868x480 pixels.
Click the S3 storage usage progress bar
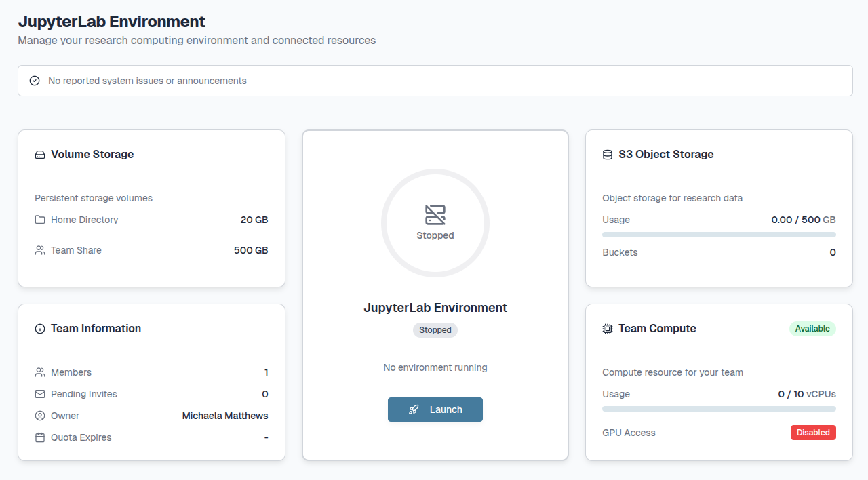click(x=719, y=235)
